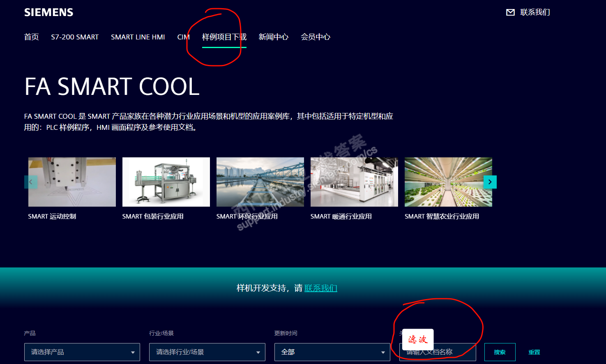The image size is (606, 364).
Task: Click the SMART 包装行业应用 caption
Action: point(153,217)
